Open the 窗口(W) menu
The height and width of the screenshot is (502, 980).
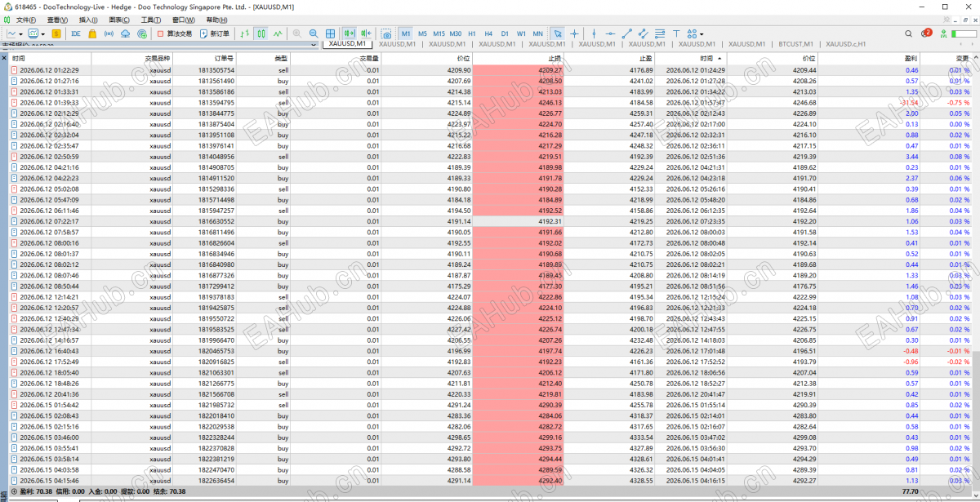coord(184,20)
